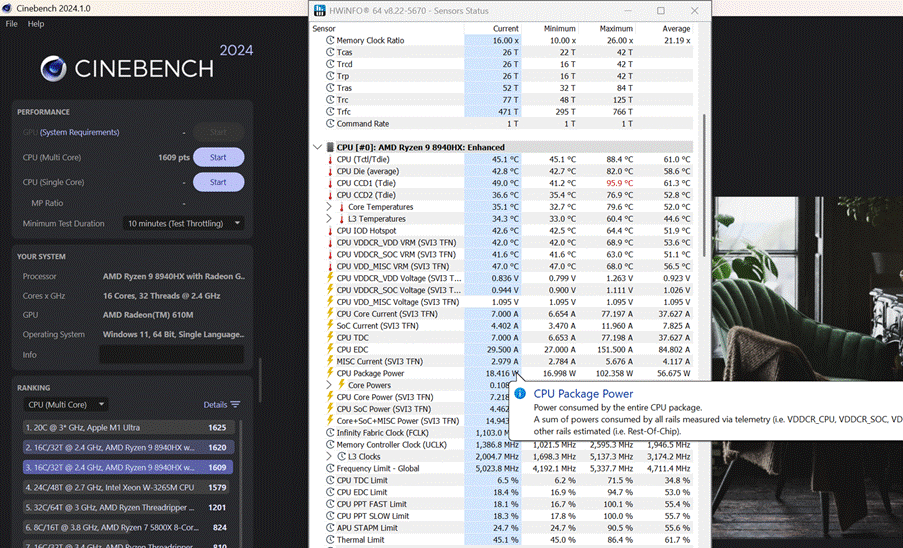Open the Minimum Test Duration dropdown
This screenshot has width=903, height=548.
(183, 223)
